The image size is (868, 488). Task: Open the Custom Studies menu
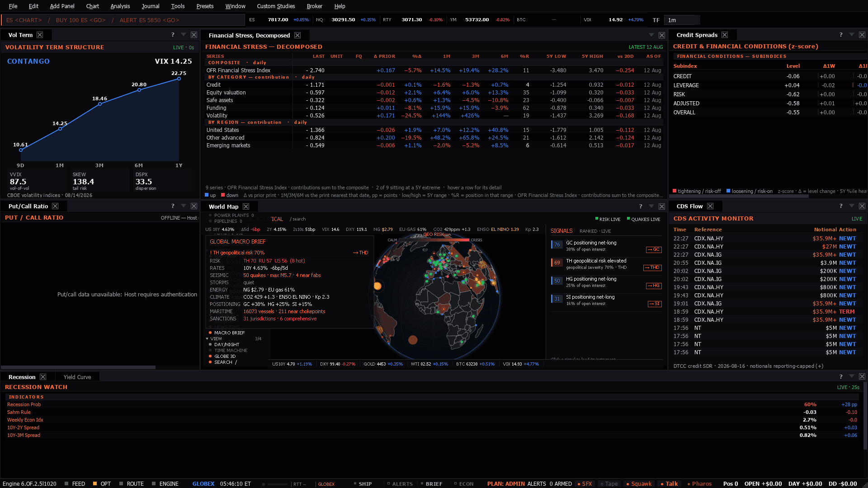[x=276, y=6]
